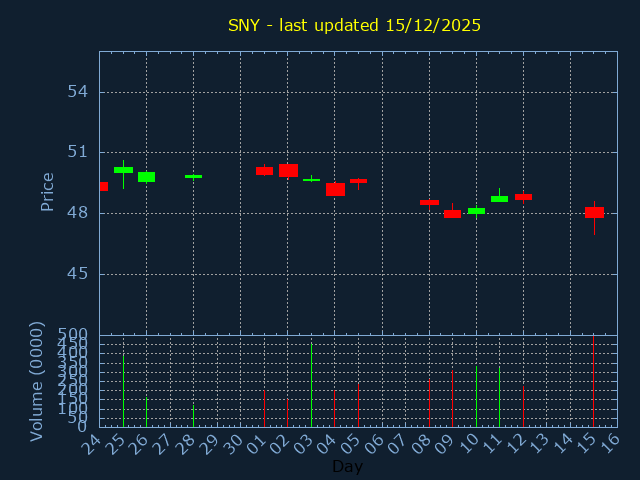Click the x-axis tick label 24
This screenshot has height=480, width=640.
tap(91, 444)
